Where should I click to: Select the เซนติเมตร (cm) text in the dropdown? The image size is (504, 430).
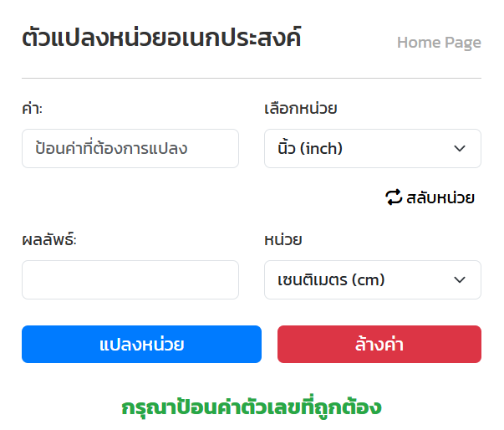point(331,279)
